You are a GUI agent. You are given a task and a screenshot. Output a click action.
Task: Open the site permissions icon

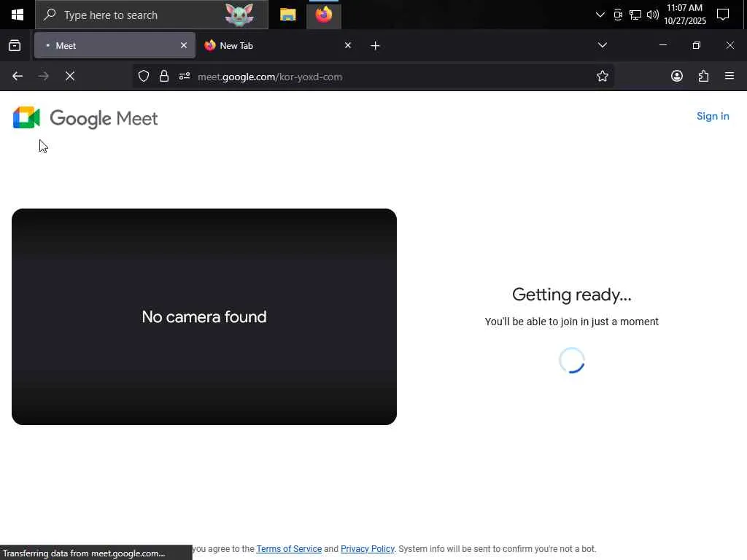(185, 76)
